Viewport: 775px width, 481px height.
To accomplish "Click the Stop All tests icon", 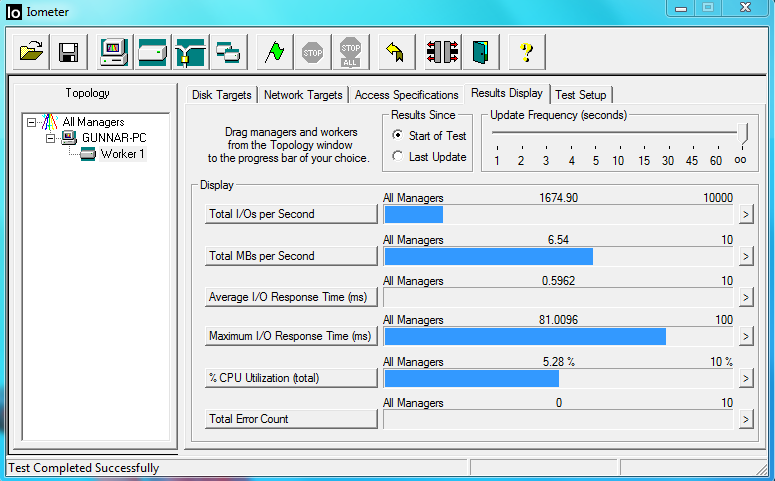I will 350,52.
